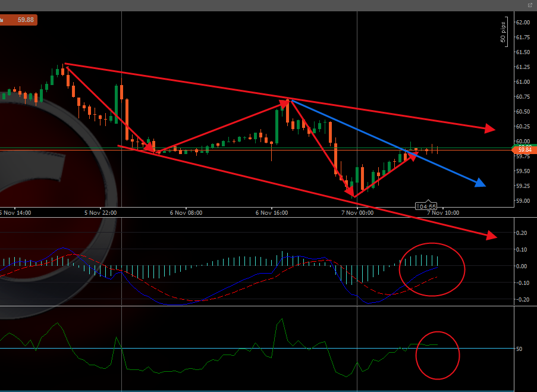Screen dimensions: 537x392
Task: Select the orange 59.84 current price tag
Action: tap(524, 150)
